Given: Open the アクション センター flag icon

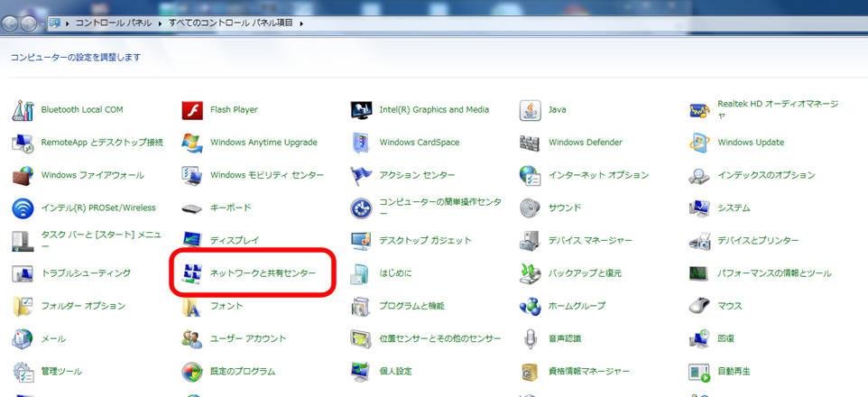Looking at the screenshot, I should 362,176.
